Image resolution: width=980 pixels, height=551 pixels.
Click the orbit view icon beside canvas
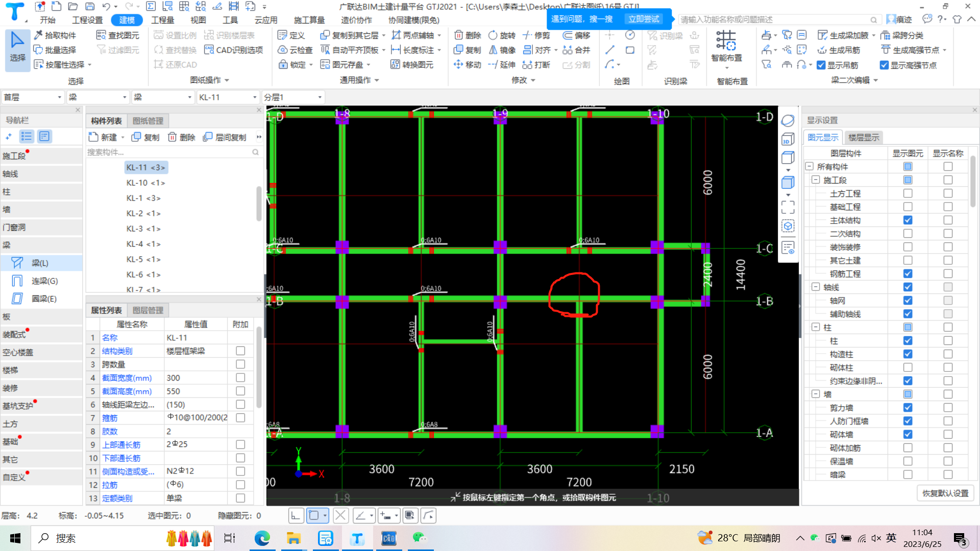[788, 120]
